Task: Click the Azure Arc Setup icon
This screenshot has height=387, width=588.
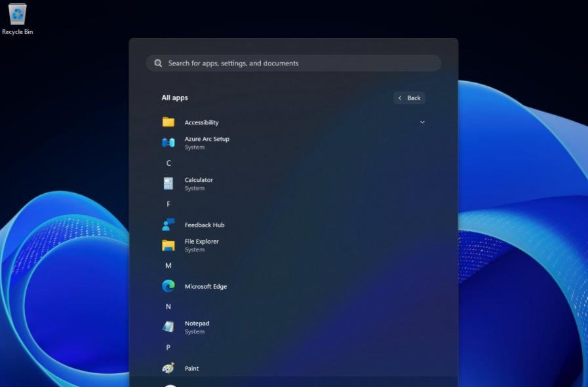Action: click(x=168, y=143)
